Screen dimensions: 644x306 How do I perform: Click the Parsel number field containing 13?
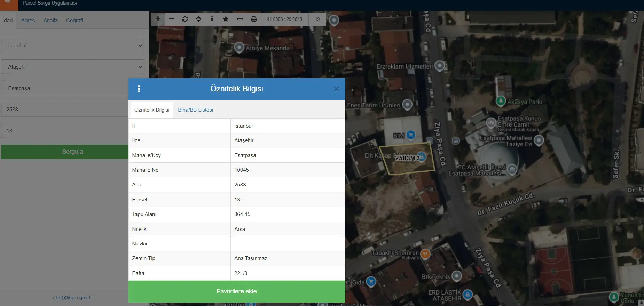65,131
